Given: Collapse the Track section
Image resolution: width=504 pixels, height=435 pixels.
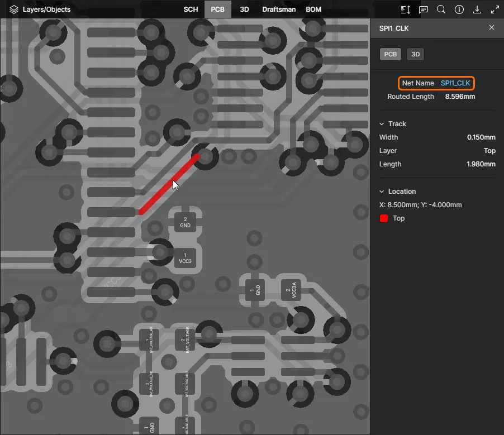Looking at the screenshot, I should coord(382,124).
